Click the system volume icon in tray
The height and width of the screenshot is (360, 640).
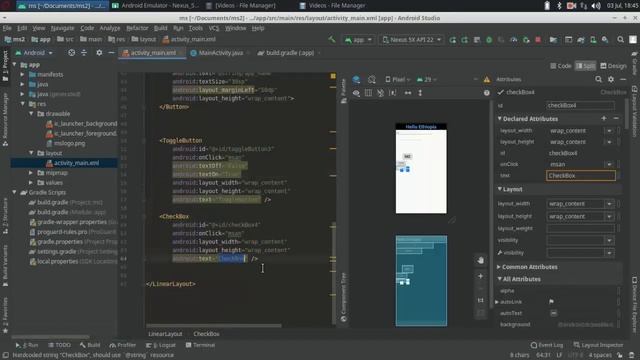pos(596,6)
